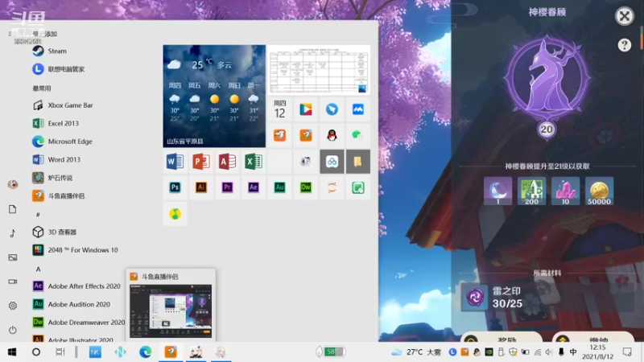
Task: Open the Premiere Pro tile
Action: pos(227,187)
